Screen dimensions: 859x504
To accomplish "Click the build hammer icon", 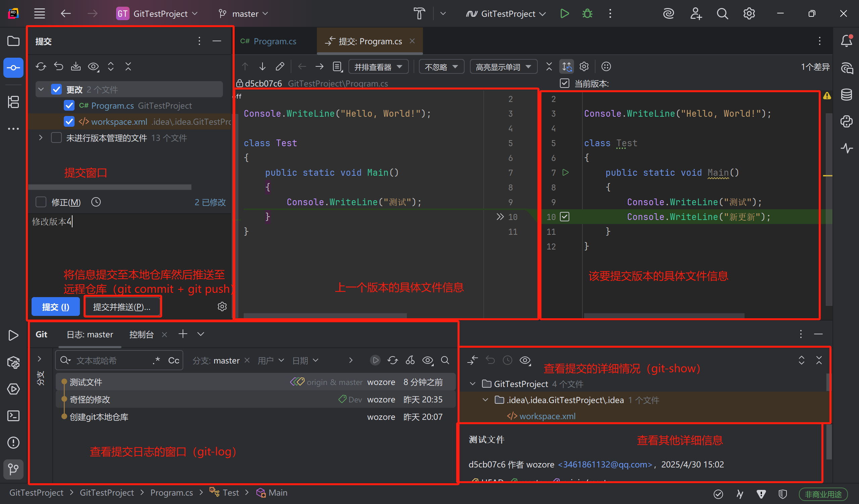I will 419,14.
